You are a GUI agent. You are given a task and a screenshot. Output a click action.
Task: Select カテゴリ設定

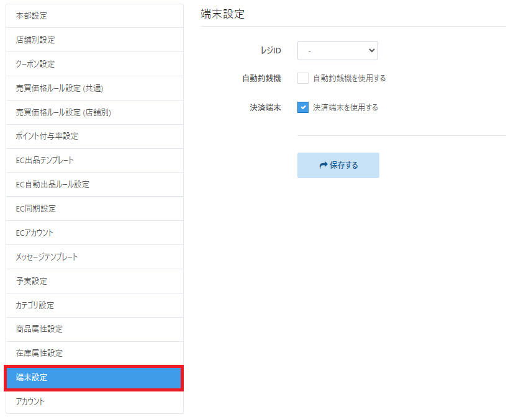94,305
